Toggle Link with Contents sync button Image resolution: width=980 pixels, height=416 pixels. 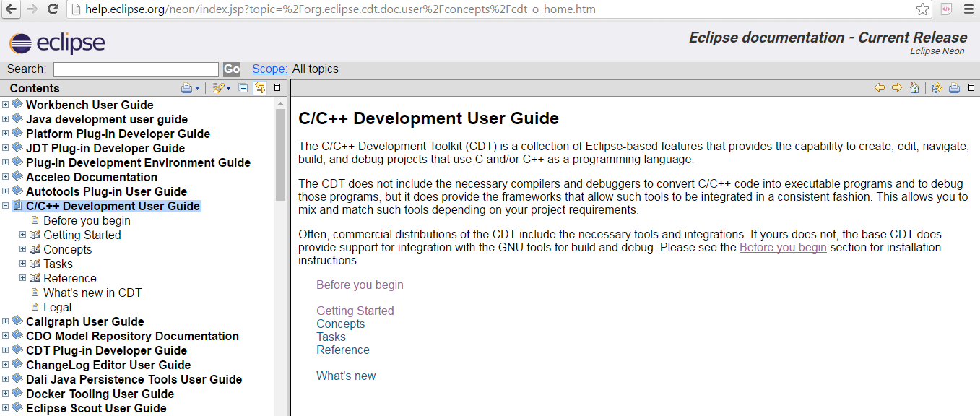pos(260,88)
